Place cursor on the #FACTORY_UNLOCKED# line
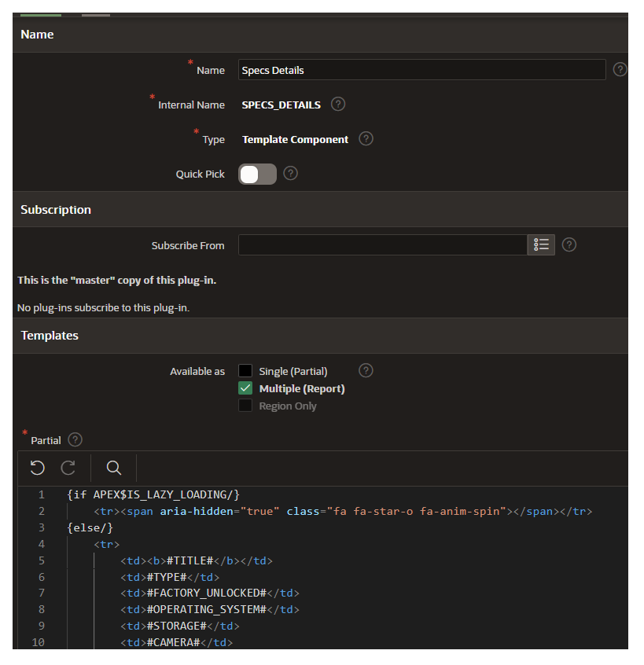The height and width of the screenshot is (665, 644). [x=210, y=593]
